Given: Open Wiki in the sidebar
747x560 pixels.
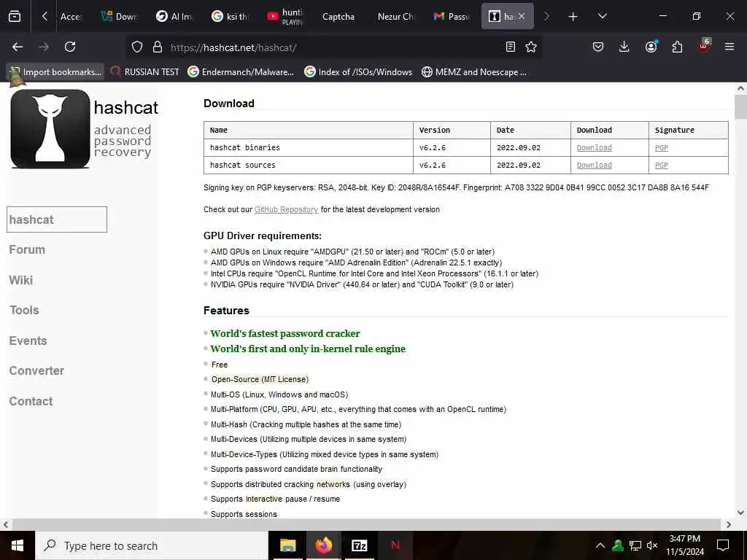Looking at the screenshot, I should pos(21,280).
